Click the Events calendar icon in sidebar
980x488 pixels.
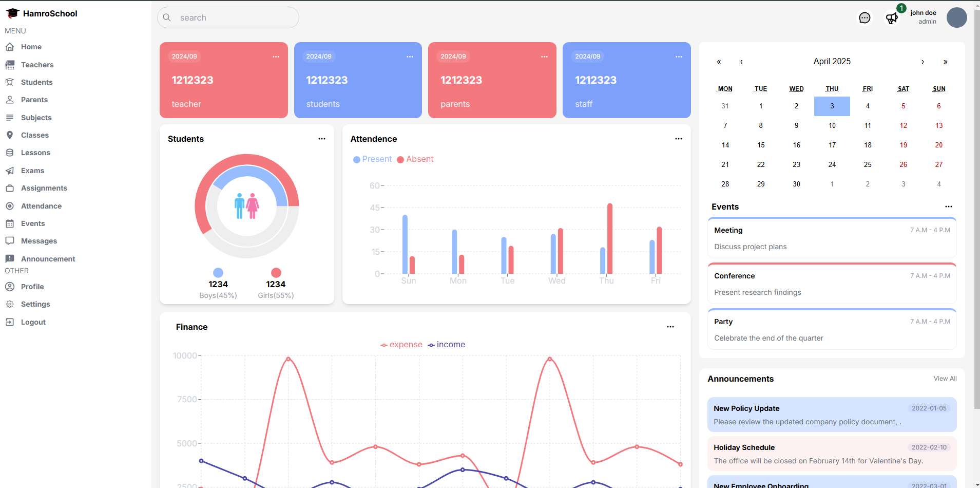coord(10,223)
